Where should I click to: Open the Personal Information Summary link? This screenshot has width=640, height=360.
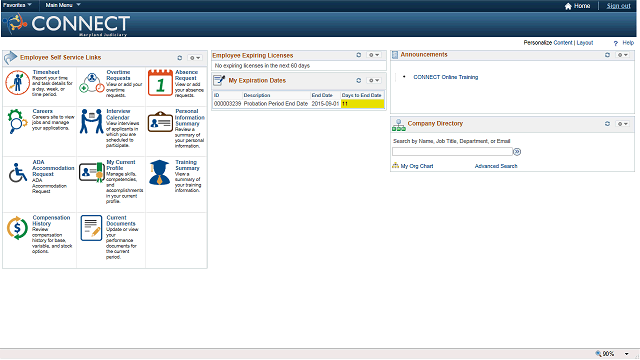pyautogui.click(x=190, y=117)
